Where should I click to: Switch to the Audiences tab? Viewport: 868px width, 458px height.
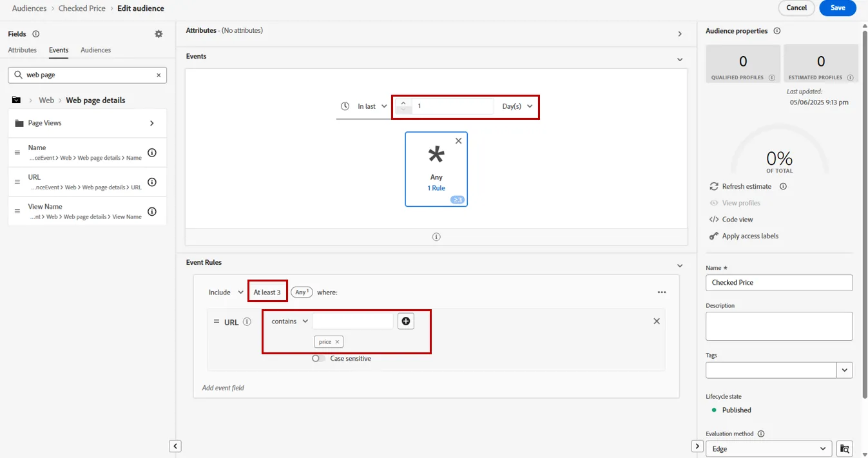(x=96, y=50)
